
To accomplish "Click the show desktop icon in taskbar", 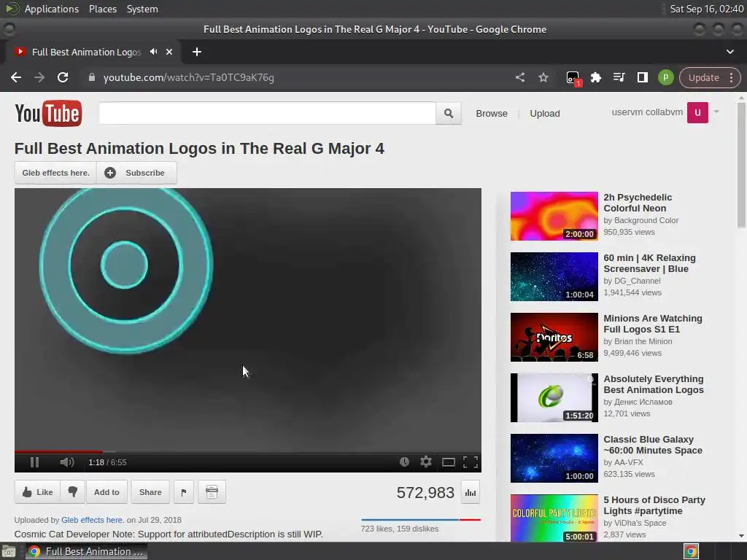I will (x=9, y=551).
